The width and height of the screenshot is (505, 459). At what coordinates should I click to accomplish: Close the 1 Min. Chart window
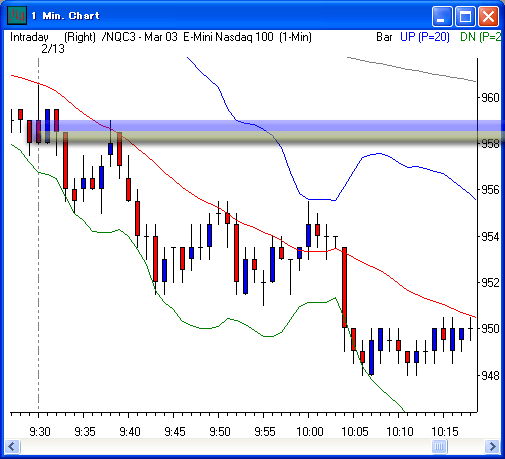pyautogui.click(x=488, y=16)
